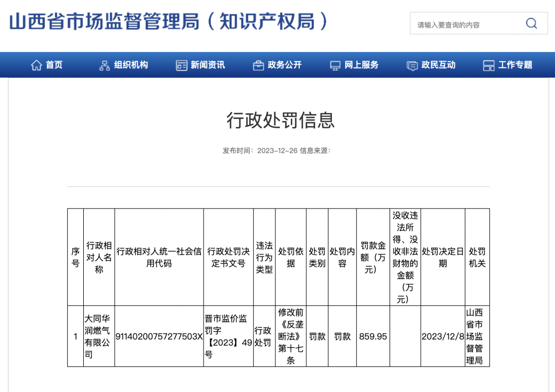
Task: Click the 山西省市场监督管理局 site title
Action: pos(169,21)
